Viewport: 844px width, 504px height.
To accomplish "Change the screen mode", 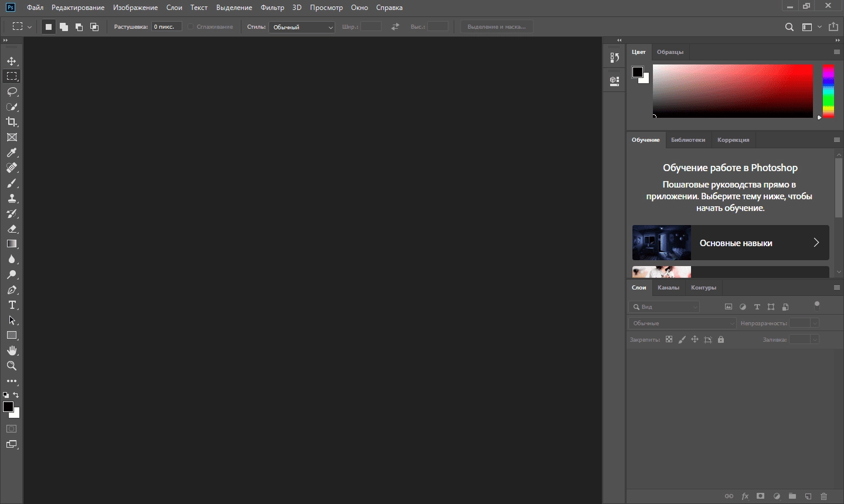I will coord(12,444).
